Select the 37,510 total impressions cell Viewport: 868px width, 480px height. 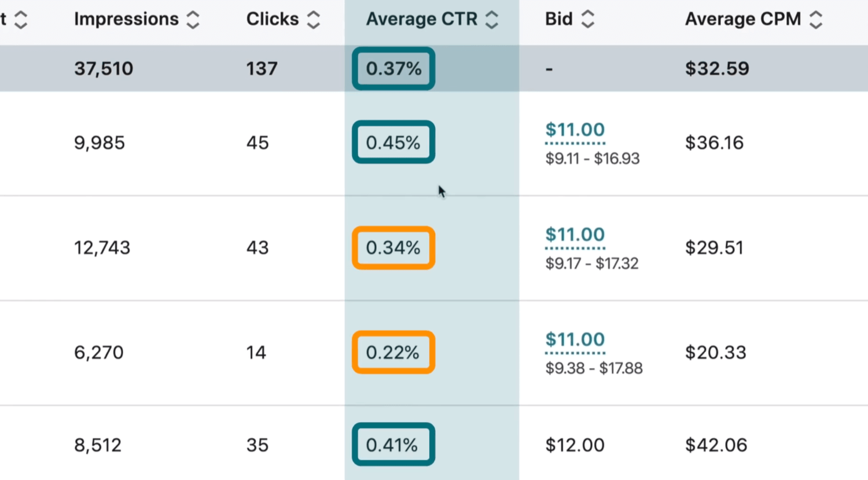pyautogui.click(x=104, y=68)
